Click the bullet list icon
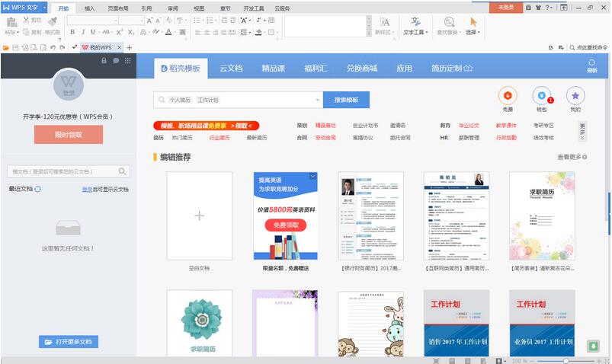Image resolution: width=612 pixels, height=364 pixels. [x=197, y=20]
